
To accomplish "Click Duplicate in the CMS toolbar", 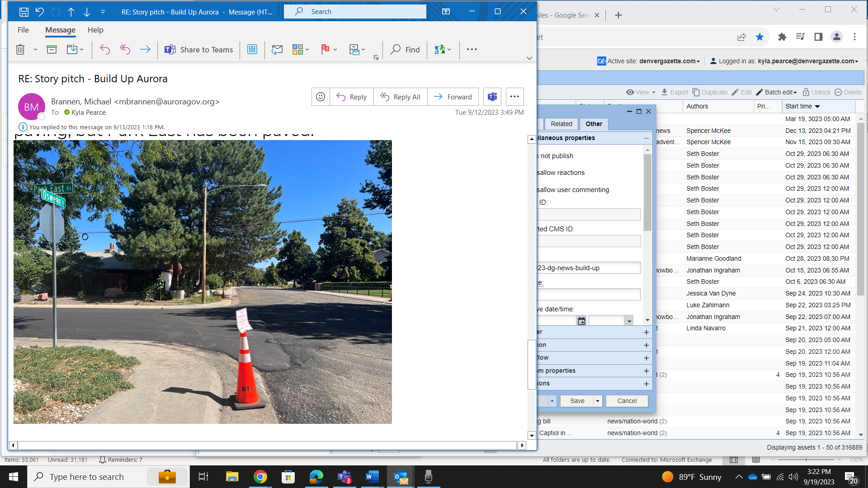I will [710, 92].
